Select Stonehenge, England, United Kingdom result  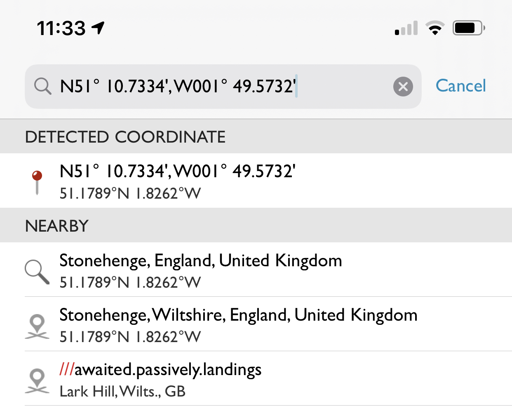[256, 270]
